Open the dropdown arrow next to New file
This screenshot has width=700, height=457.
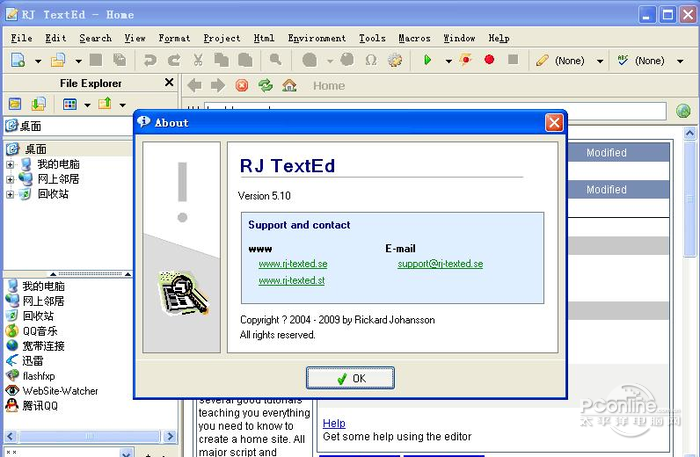tap(38, 61)
